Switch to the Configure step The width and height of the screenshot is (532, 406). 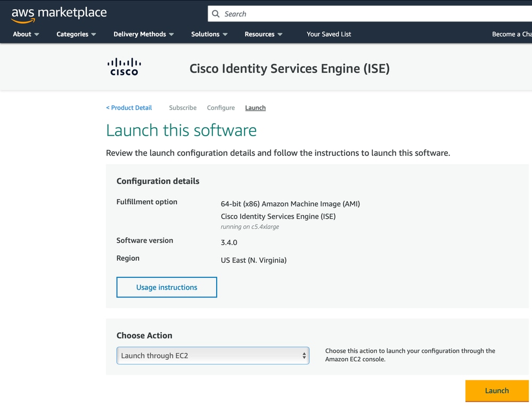coord(220,107)
